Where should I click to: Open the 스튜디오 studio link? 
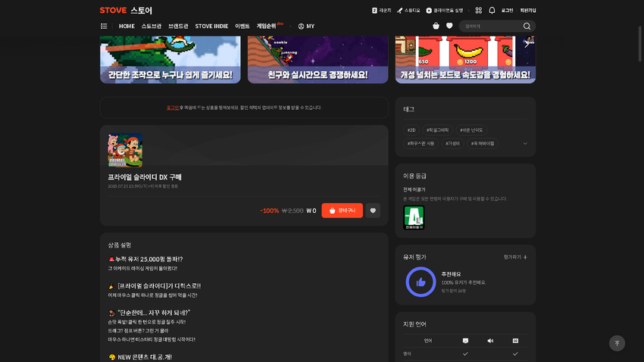pos(408,11)
